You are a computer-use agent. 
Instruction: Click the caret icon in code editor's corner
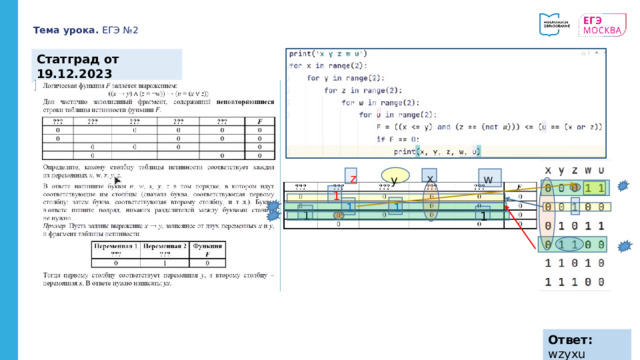[x=597, y=53]
